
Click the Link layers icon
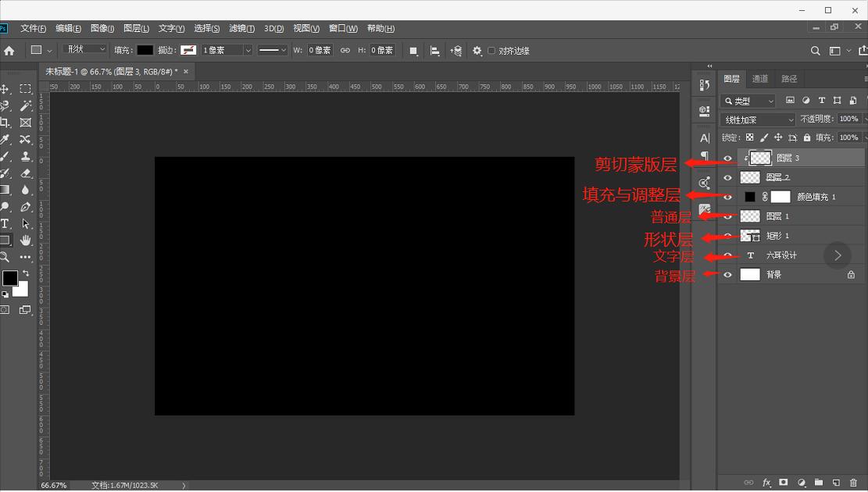750,482
